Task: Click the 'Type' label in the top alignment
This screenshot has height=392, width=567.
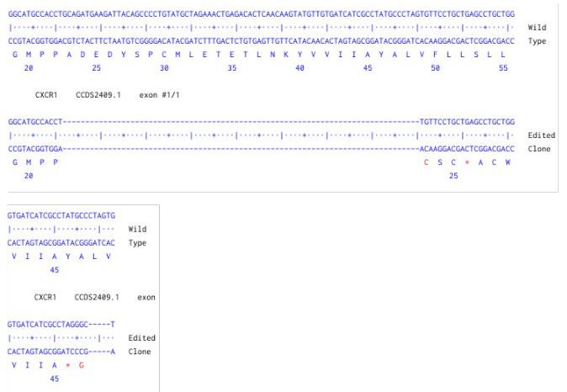Action: 537,41
